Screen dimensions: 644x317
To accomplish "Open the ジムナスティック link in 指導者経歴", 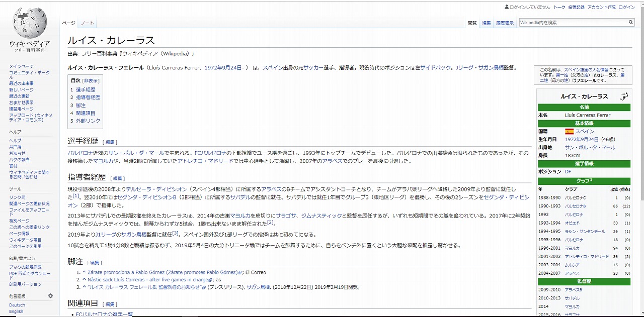I will click(321, 216).
